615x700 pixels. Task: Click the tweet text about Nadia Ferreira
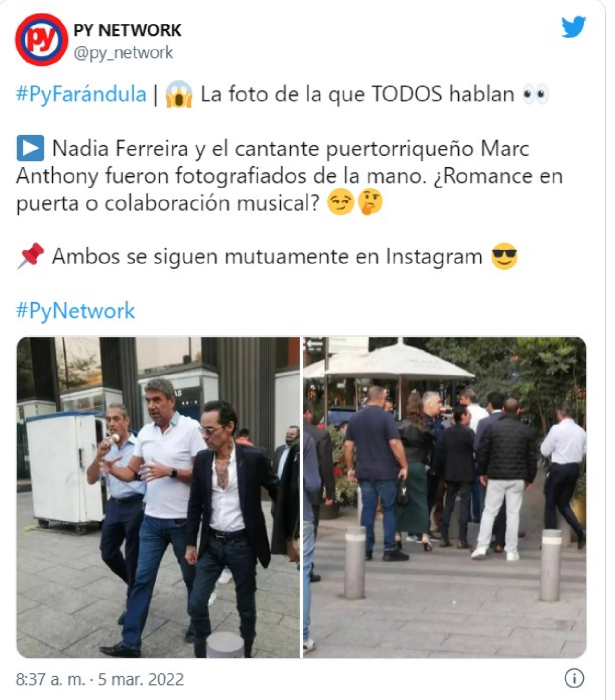(289, 175)
